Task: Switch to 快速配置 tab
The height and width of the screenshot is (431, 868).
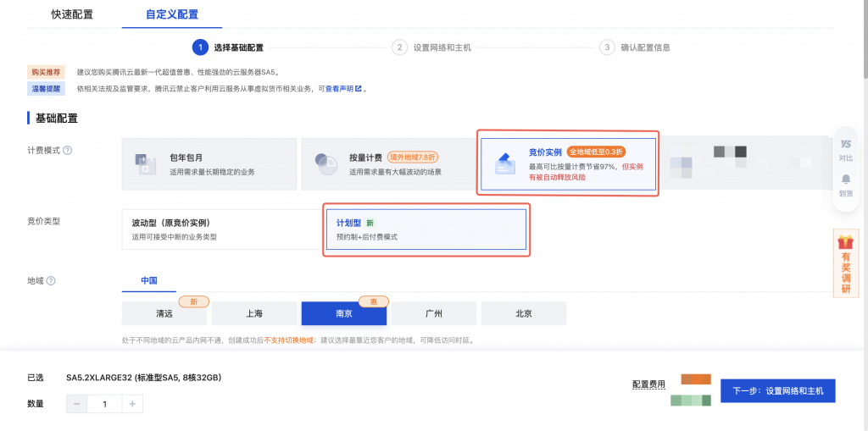Action: click(72, 14)
